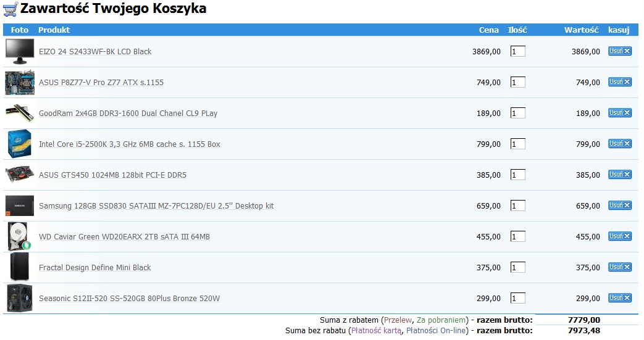Open Intel Core i5-2500K product link
Viewport: 644px width, 340px height.
pos(130,144)
